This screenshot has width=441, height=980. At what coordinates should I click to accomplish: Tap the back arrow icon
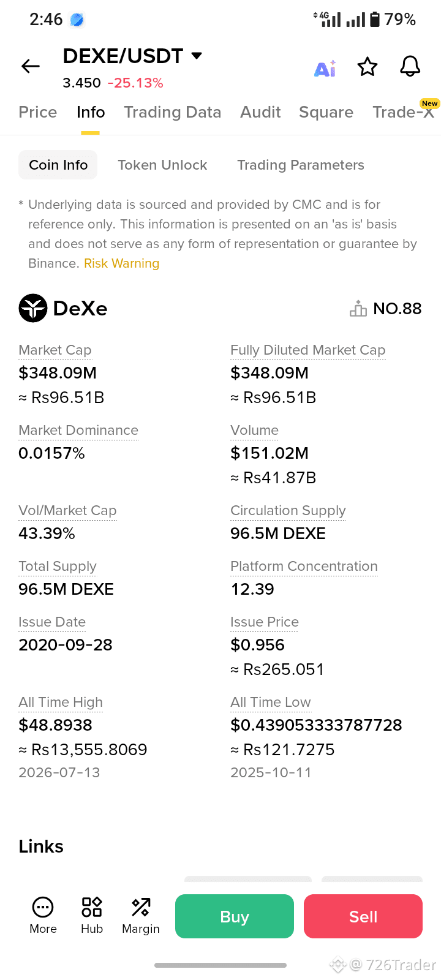pyautogui.click(x=31, y=66)
